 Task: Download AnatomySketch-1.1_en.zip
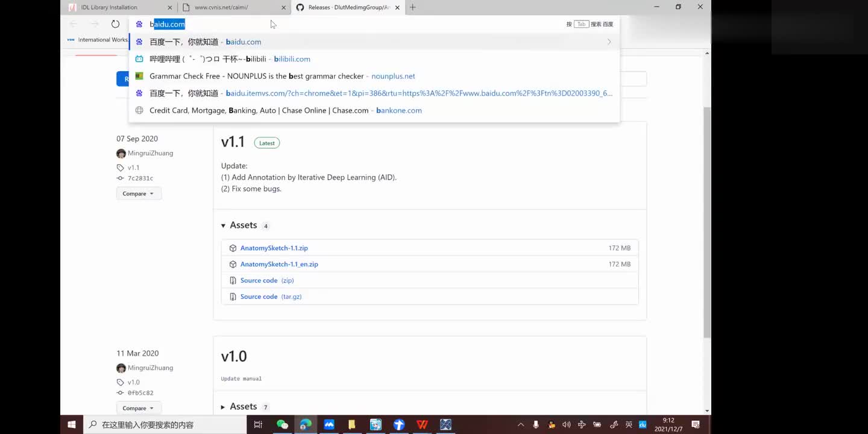pos(279,264)
